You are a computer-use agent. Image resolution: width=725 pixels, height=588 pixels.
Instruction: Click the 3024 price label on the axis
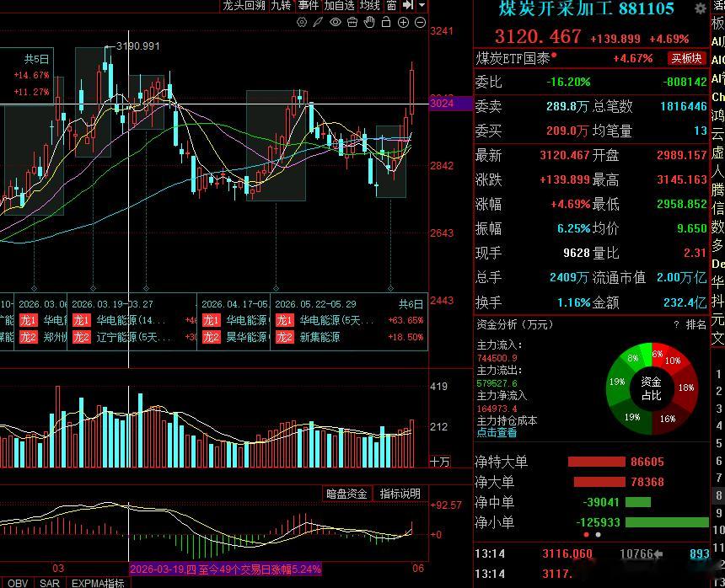click(x=450, y=103)
